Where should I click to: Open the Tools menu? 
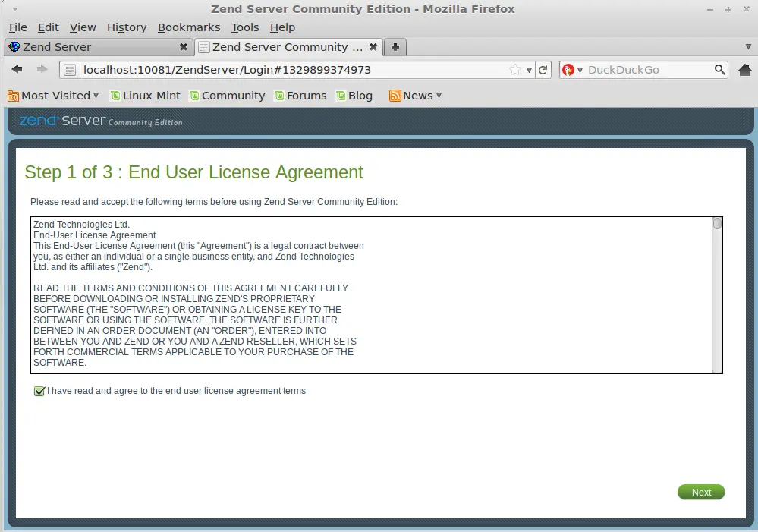(x=244, y=27)
